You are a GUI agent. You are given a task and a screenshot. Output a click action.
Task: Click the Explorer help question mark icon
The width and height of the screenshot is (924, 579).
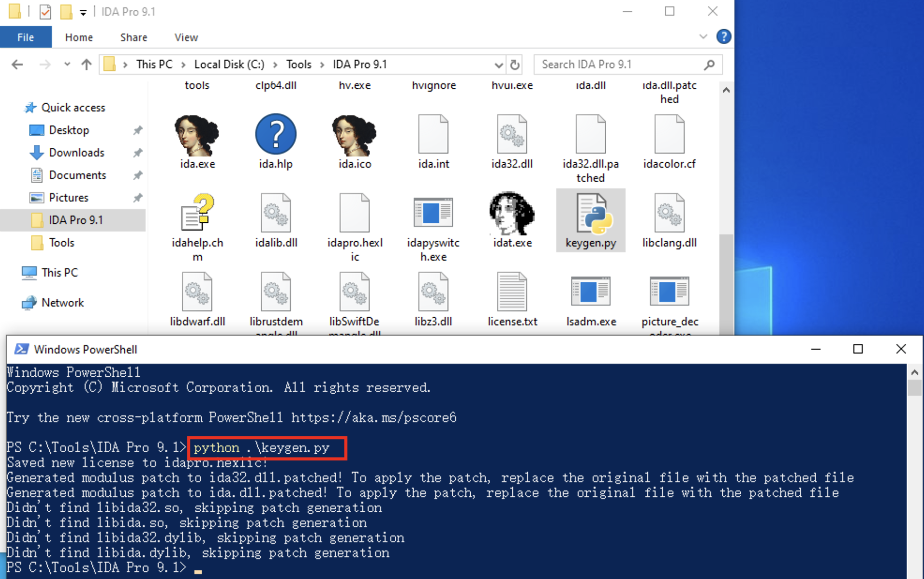[x=723, y=36]
